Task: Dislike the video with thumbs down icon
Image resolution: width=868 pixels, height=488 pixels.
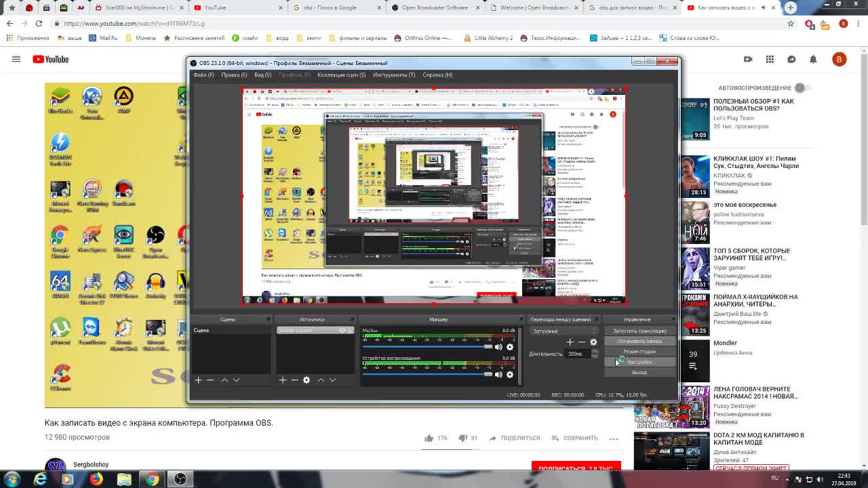Action: 463,438
